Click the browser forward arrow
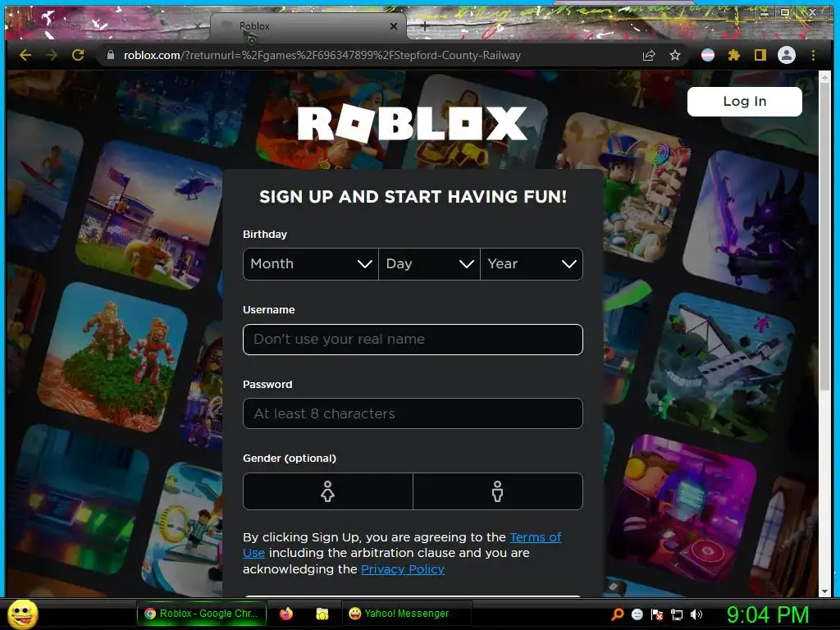Screen dimensions: 840x630 [52, 55]
